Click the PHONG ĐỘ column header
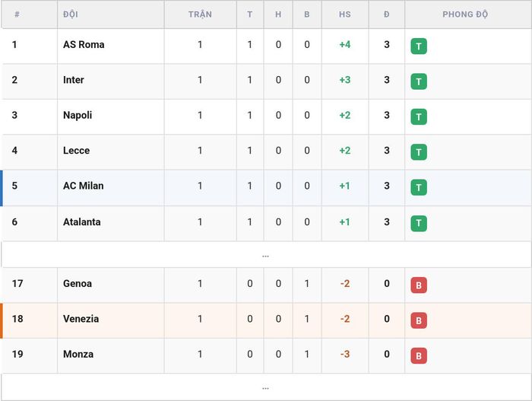This screenshot has width=532, height=401. pos(465,14)
